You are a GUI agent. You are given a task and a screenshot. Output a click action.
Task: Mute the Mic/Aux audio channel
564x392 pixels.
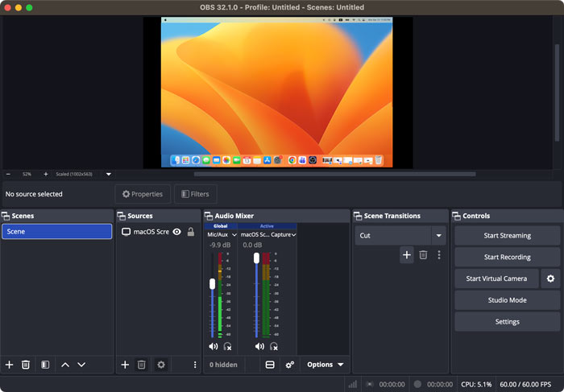(214, 346)
